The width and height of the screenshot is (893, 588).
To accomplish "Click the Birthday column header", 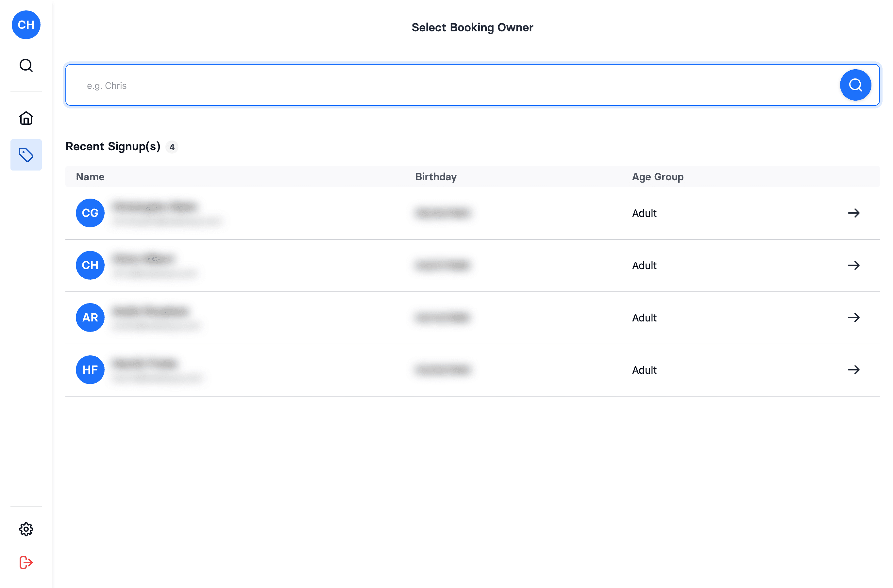I will 436,177.
